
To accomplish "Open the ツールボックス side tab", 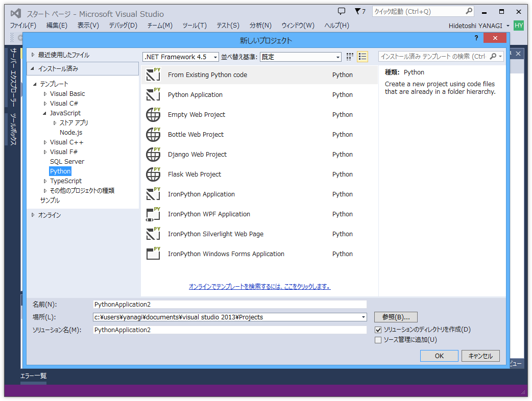I will tap(13, 129).
